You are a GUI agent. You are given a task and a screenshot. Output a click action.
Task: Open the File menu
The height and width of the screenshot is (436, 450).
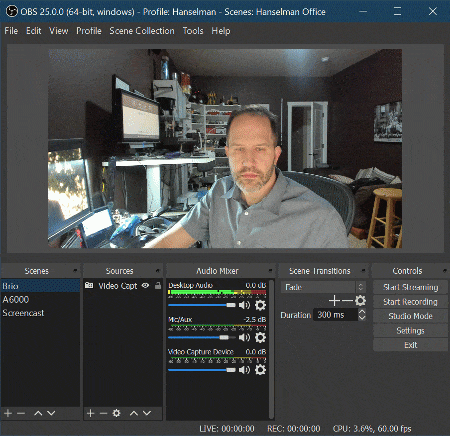(x=11, y=31)
